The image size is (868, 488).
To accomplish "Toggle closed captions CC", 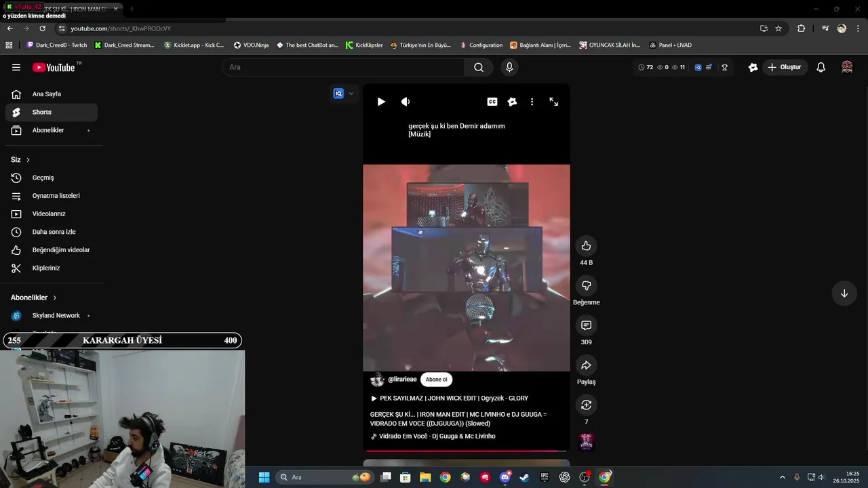I will click(492, 102).
